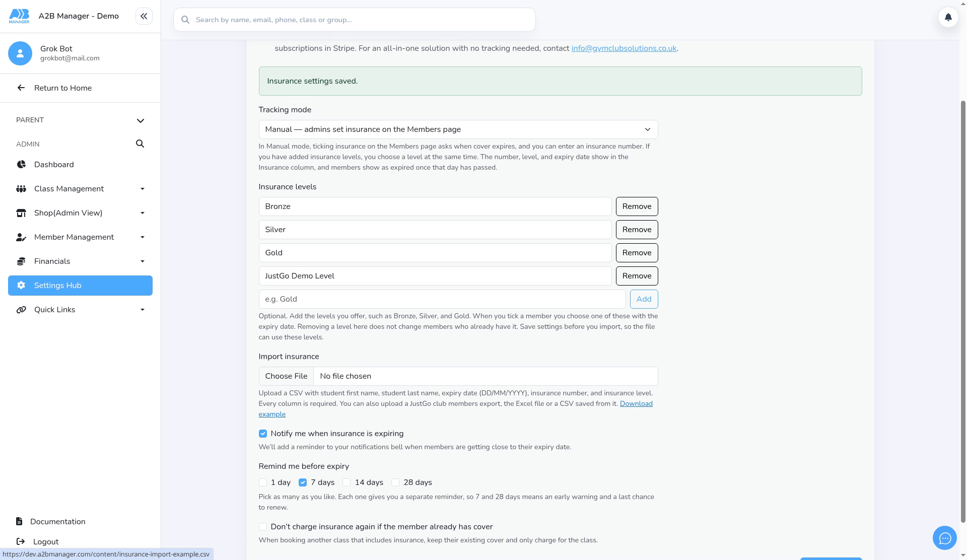Open Documentation from the sidebar
This screenshot has height=560, width=967.
tap(57, 522)
